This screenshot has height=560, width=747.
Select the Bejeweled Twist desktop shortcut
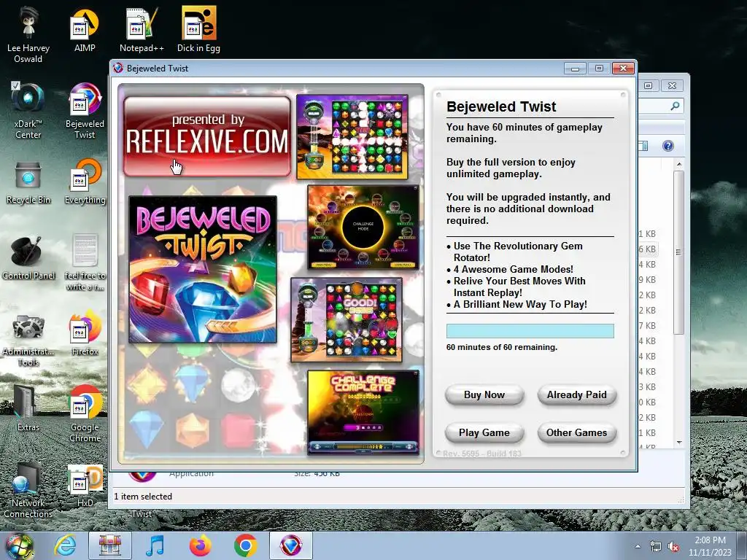click(85, 111)
